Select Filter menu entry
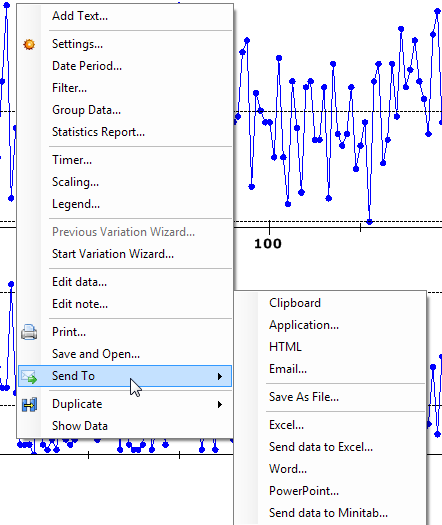 (x=69, y=88)
